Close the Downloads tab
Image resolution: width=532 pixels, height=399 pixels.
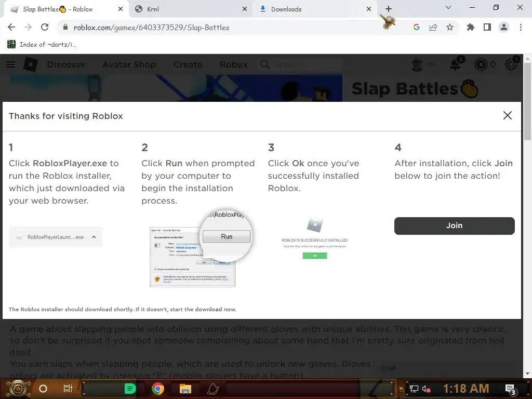click(369, 9)
